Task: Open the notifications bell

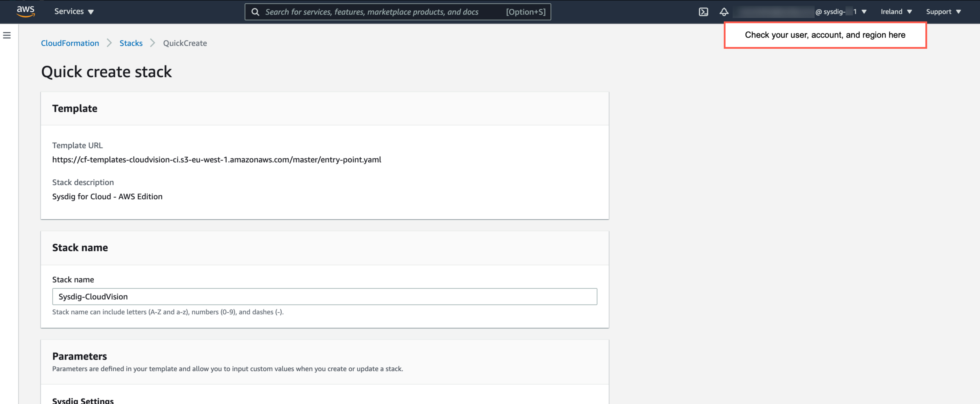Action: tap(724, 12)
